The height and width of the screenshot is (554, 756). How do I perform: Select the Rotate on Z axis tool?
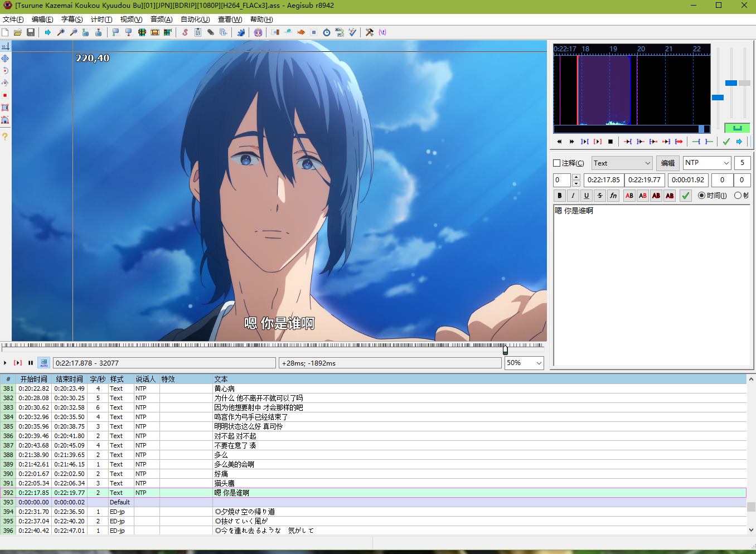[5, 71]
